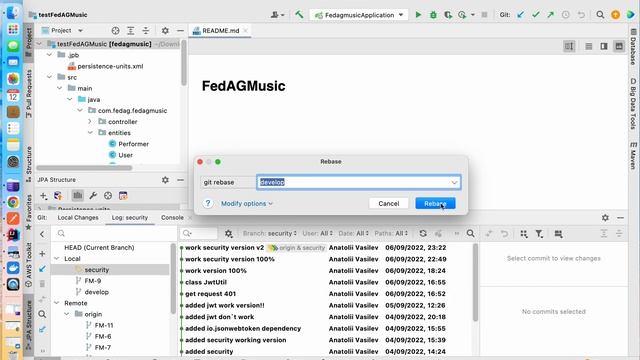Update project with the Git blue arrow
640x360 pixels.
coord(520,15)
